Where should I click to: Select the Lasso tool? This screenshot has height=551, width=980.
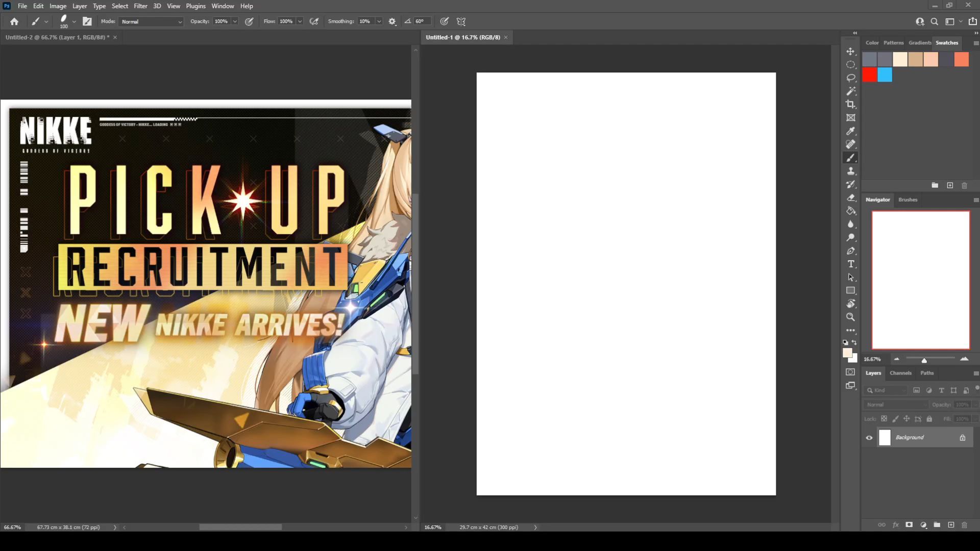pyautogui.click(x=850, y=78)
